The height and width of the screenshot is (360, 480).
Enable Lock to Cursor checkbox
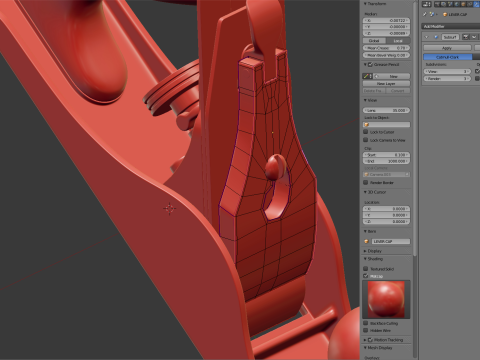[366, 132]
